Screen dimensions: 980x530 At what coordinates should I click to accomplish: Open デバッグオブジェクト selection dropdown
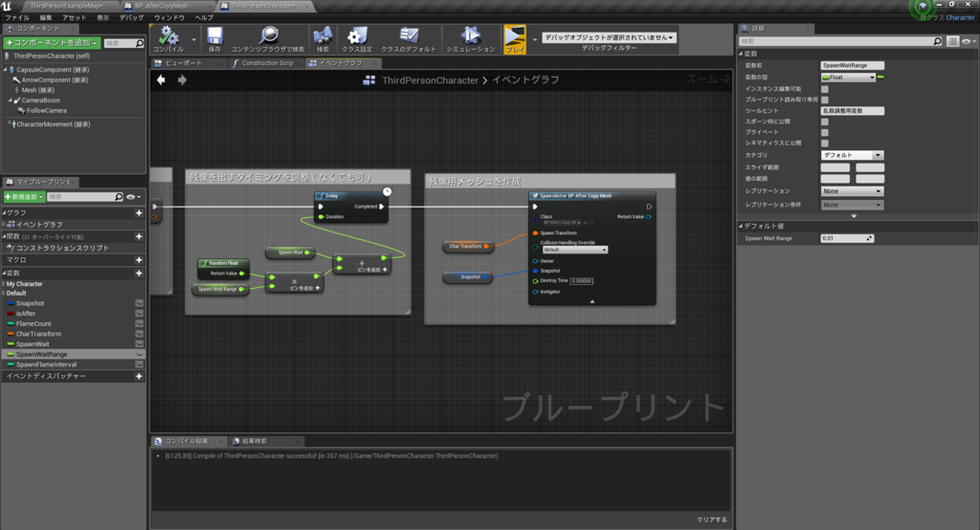tap(609, 37)
